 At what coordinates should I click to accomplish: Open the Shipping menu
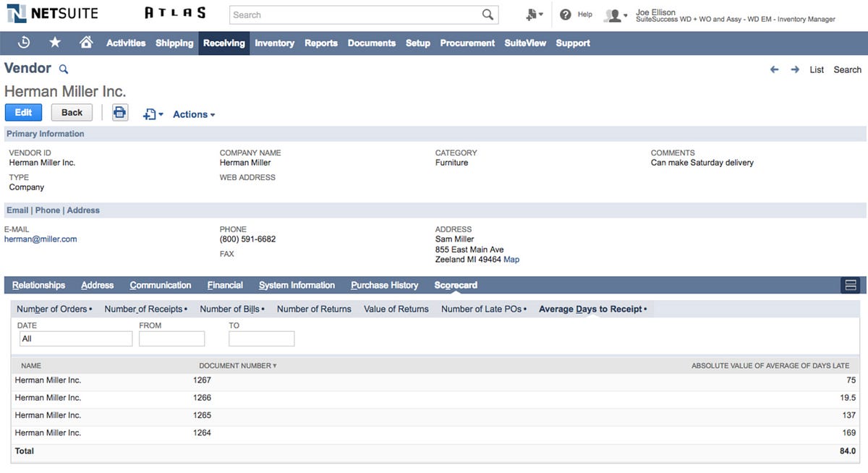[x=174, y=43]
